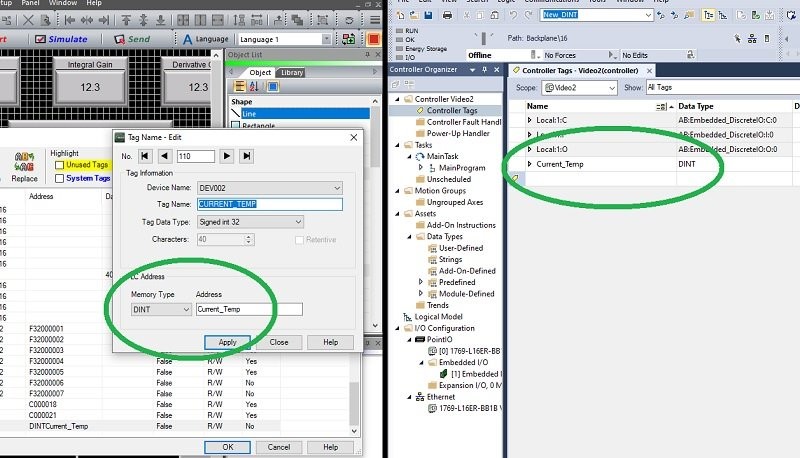Go to first tag record in the Tag Name dialog
Image resolution: width=800 pixels, height=458 pixels.
pos(145,156)
